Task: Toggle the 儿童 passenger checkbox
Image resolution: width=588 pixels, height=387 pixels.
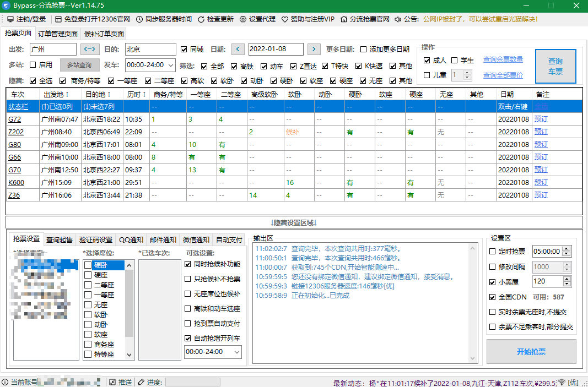Action: (x=427, y=75)
